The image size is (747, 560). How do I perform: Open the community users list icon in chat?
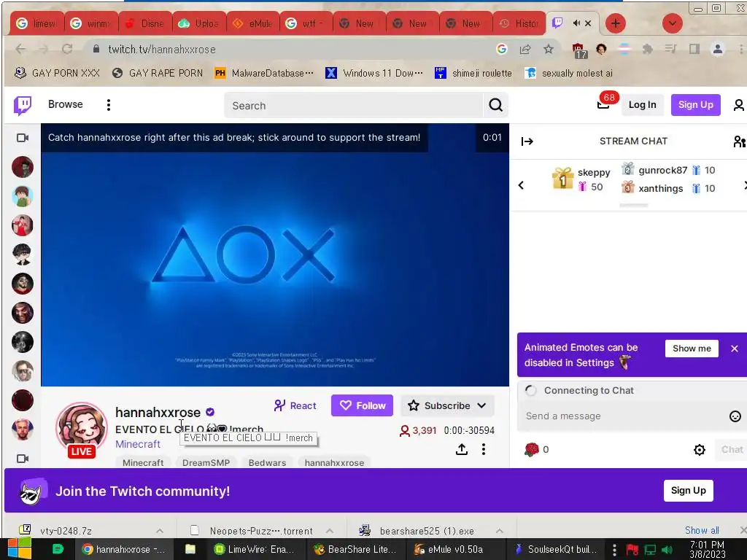[740, 141]
